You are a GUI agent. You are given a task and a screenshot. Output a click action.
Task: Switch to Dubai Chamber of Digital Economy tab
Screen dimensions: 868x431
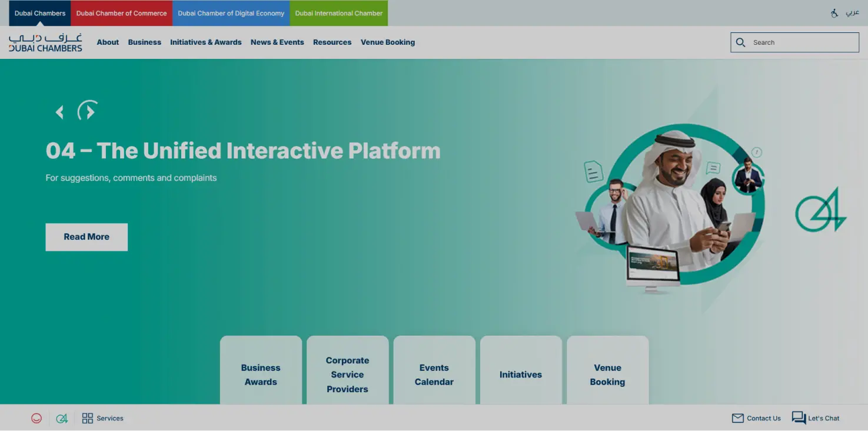(x=231, y=13)
